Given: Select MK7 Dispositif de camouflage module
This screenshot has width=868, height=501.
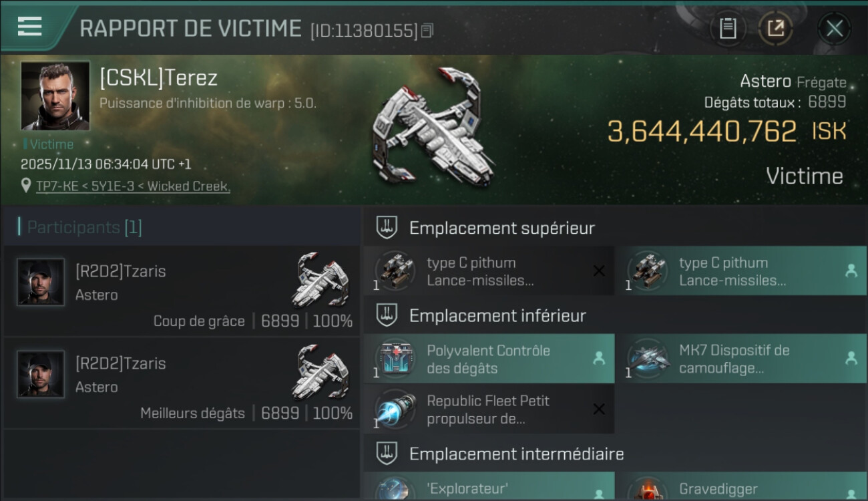Looking at the screenshot, I should pyautogui.click(x=741, y=359).
